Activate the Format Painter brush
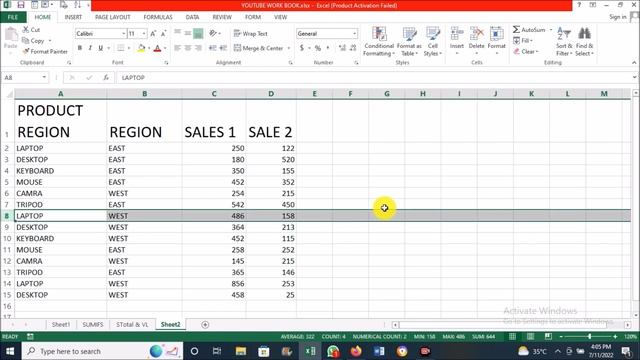This screenshot has width=640, height=360. 26,51
